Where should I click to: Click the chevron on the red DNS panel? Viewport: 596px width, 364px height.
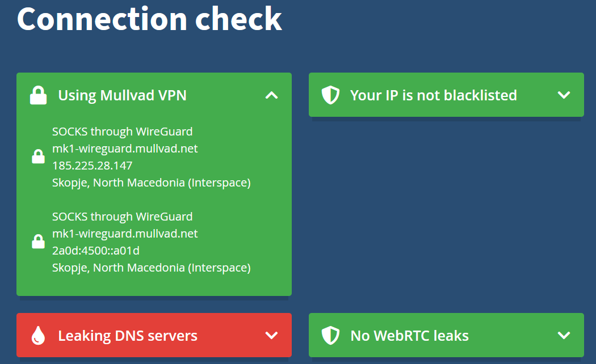(271, 335)
